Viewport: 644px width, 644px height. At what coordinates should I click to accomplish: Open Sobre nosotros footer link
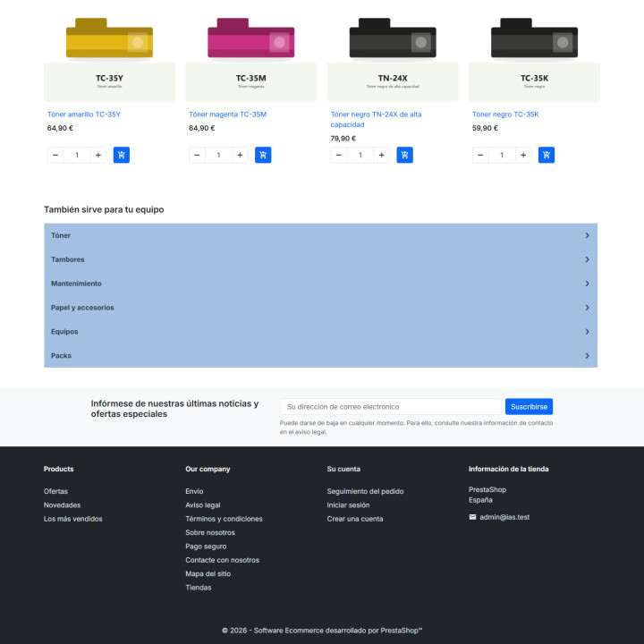tap(210, 533)
